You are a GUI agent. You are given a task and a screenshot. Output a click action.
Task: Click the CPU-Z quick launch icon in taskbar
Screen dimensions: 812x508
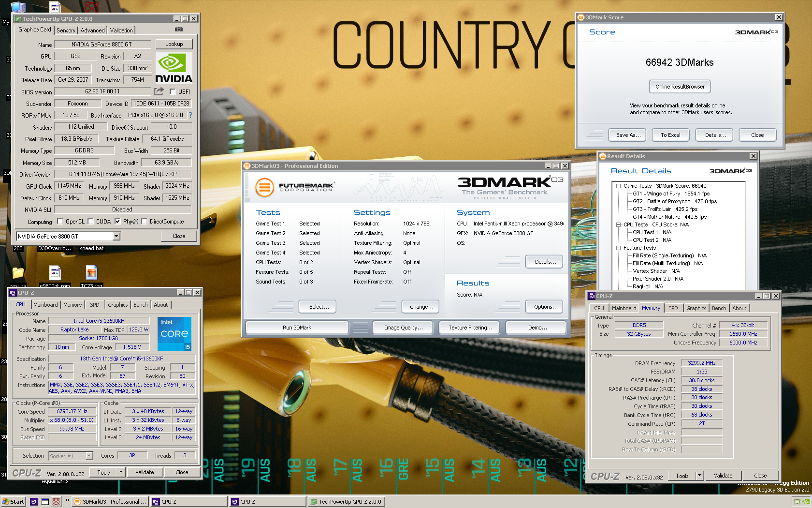pos(34,502)
